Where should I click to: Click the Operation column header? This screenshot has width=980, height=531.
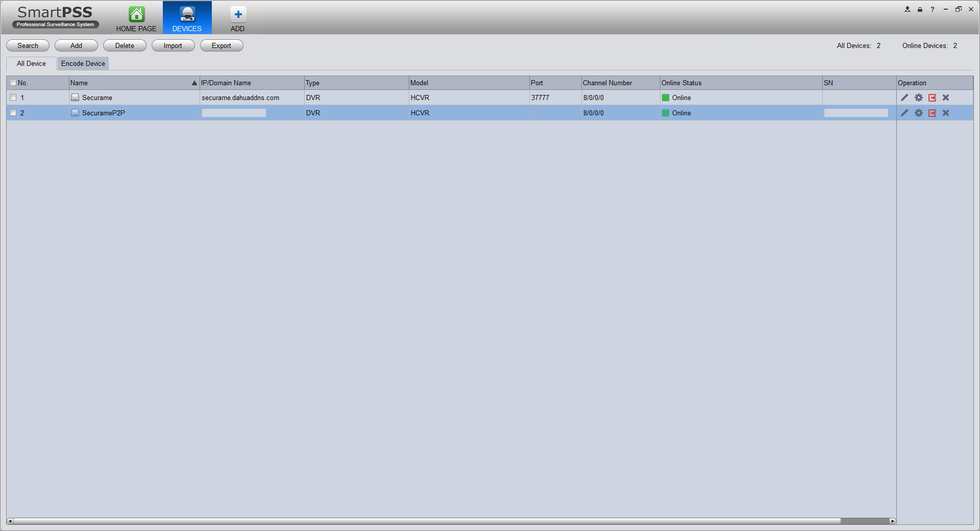[x=935, y=83]
